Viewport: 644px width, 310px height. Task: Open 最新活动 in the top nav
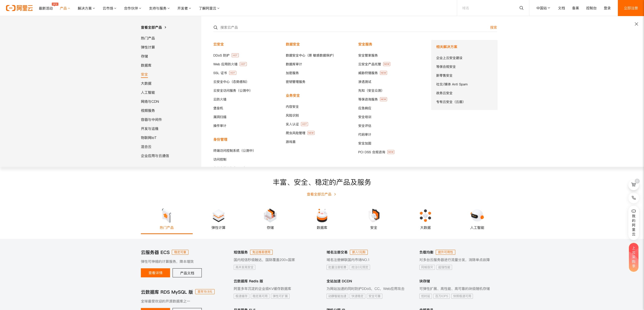click(46, 8)
